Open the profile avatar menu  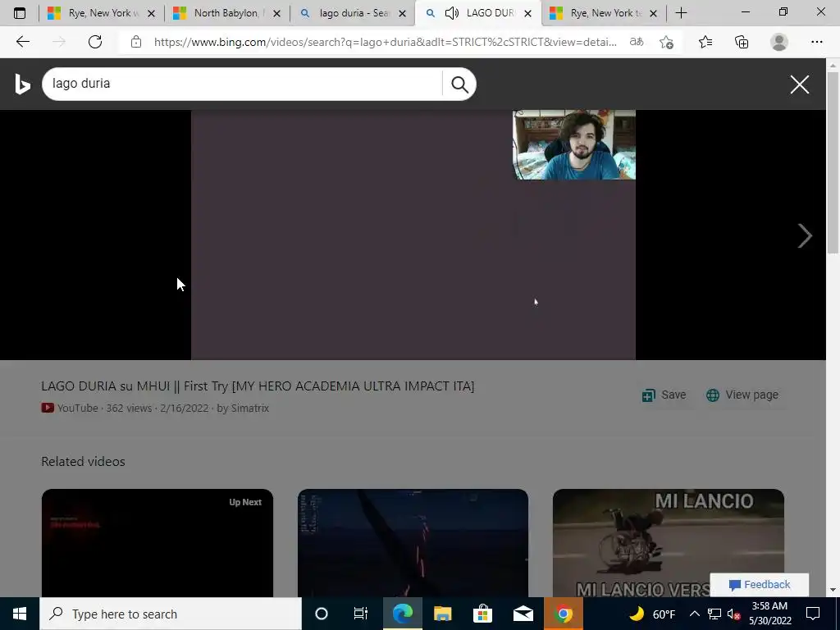click(779, 42)
